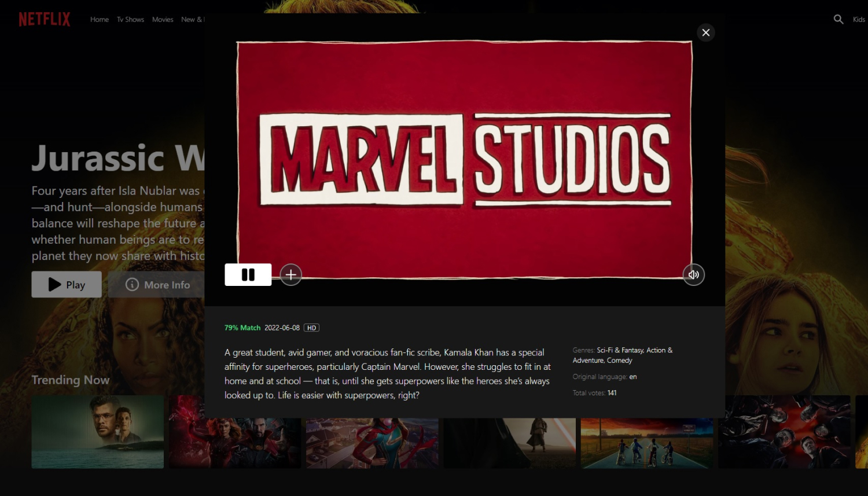Open Movies section
This screenshot has width=868, height=496.
pos(163,20)
